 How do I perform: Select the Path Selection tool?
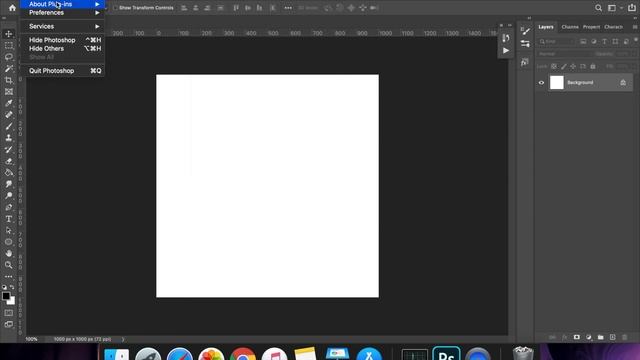click(9, 231)
